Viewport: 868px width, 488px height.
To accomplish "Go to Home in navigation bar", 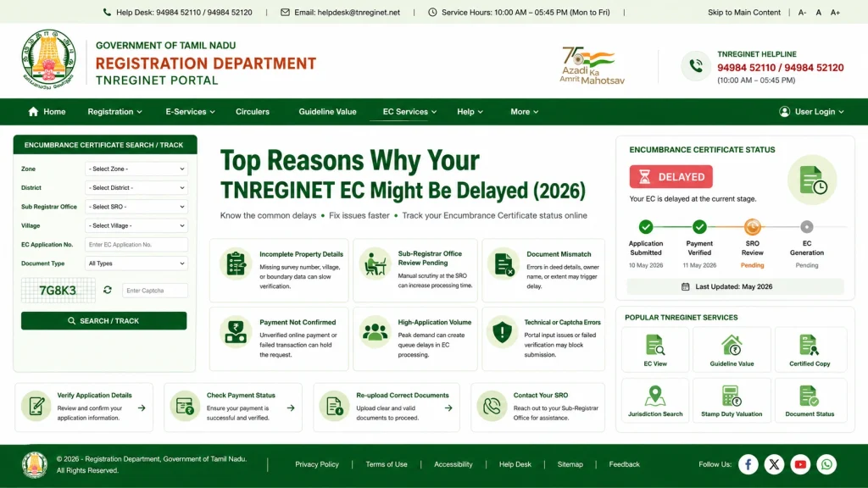I will [x=47, y=112].
